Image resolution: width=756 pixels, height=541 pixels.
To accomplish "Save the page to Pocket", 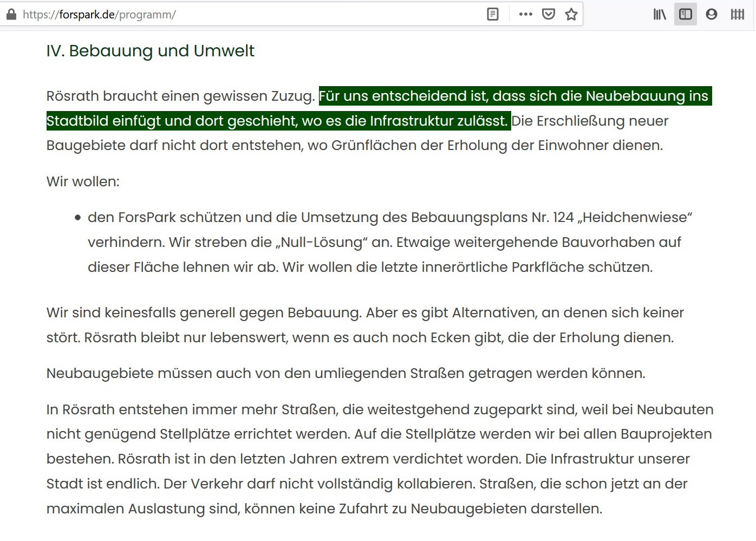I will [x=549, y=15].
